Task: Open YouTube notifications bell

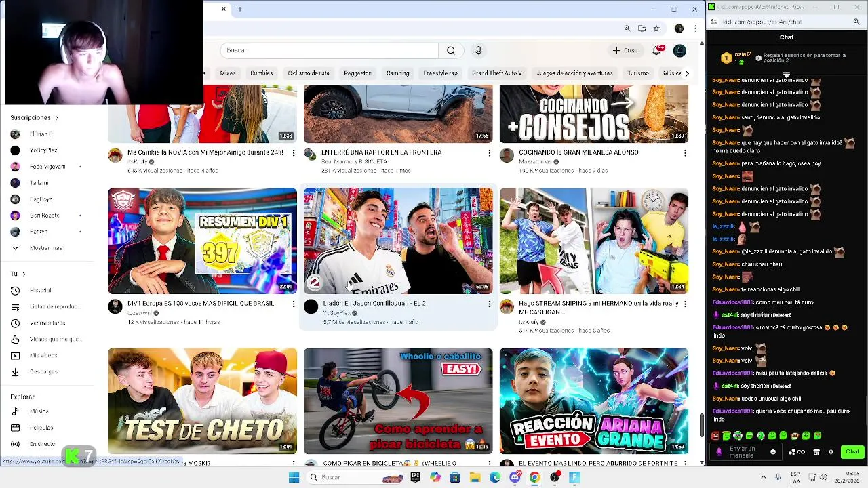Action: click(656, 50)
